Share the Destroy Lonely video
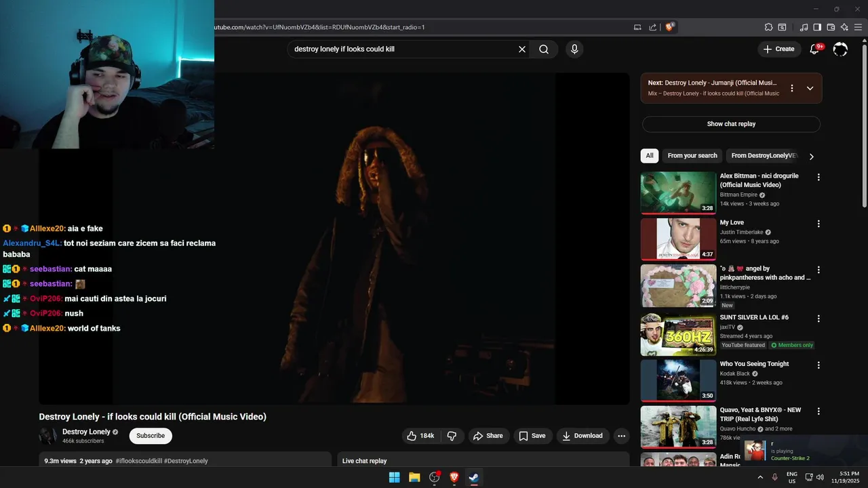Image resolution: width=868 pixels, height=488 pixels. pos(488,436)
